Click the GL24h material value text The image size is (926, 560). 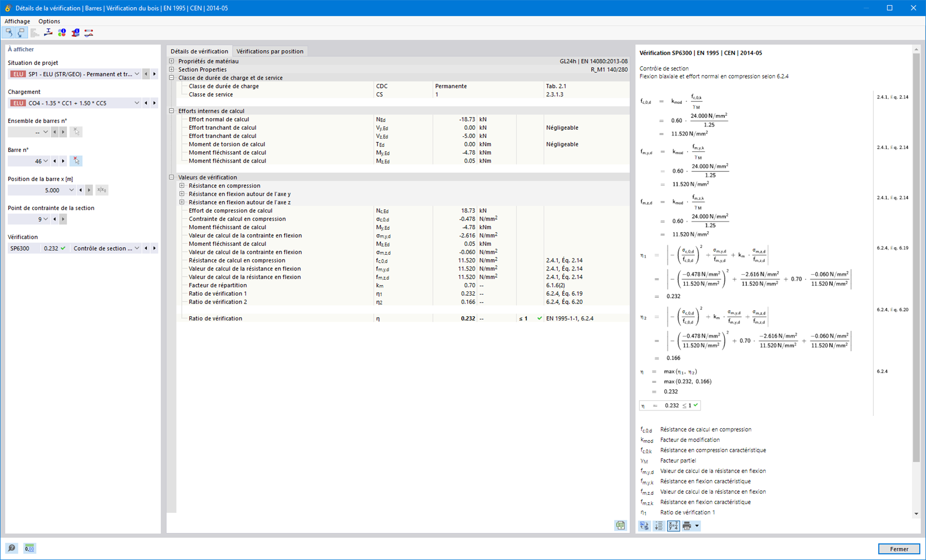tap(593, 61)
